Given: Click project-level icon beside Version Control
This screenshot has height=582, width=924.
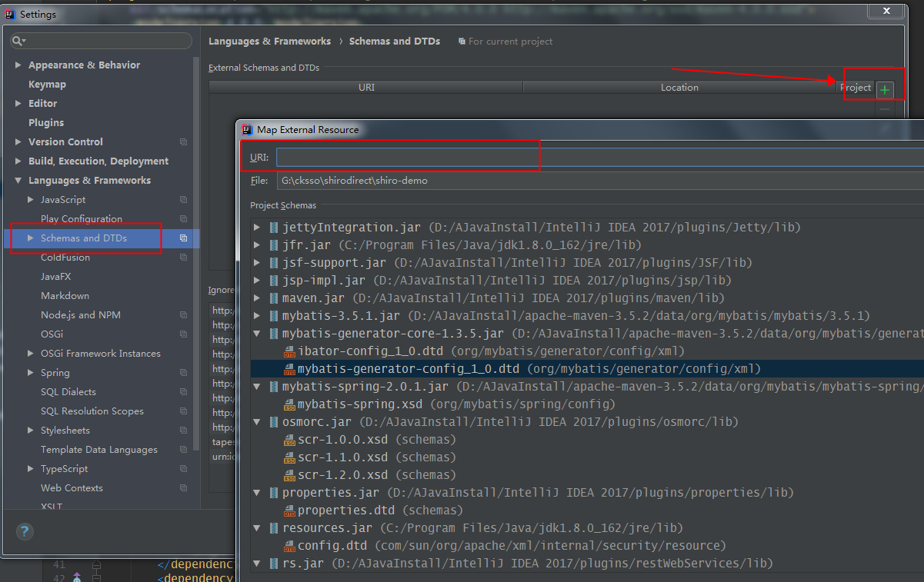Looking at the screenshot, I should [183, 142].
